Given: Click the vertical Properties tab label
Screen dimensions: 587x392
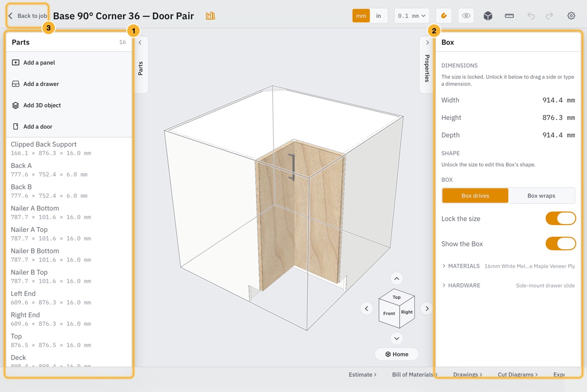Looking at the screenshot, I should 427,68.
